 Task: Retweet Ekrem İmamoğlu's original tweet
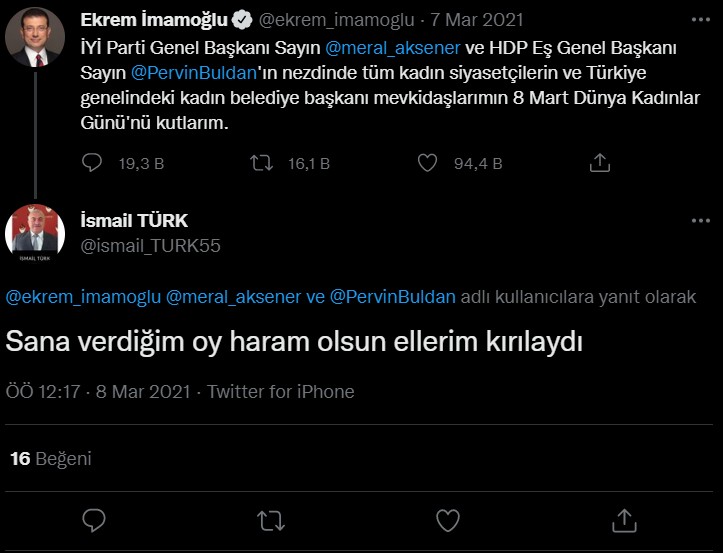click(x=261, y=162)
